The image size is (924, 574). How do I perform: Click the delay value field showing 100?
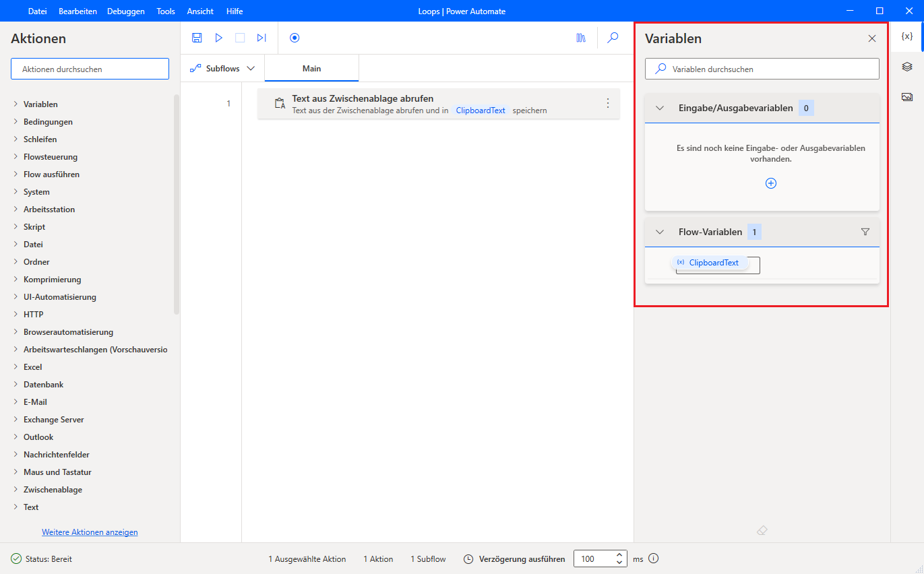593,559
